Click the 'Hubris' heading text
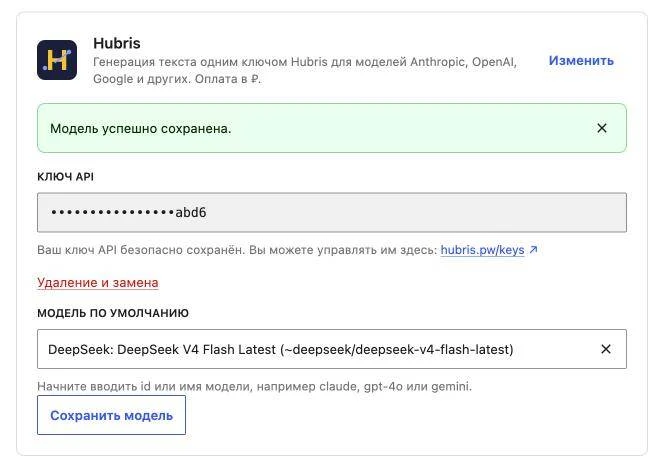This screenshot has height=465, width=660. pos(117,43)
